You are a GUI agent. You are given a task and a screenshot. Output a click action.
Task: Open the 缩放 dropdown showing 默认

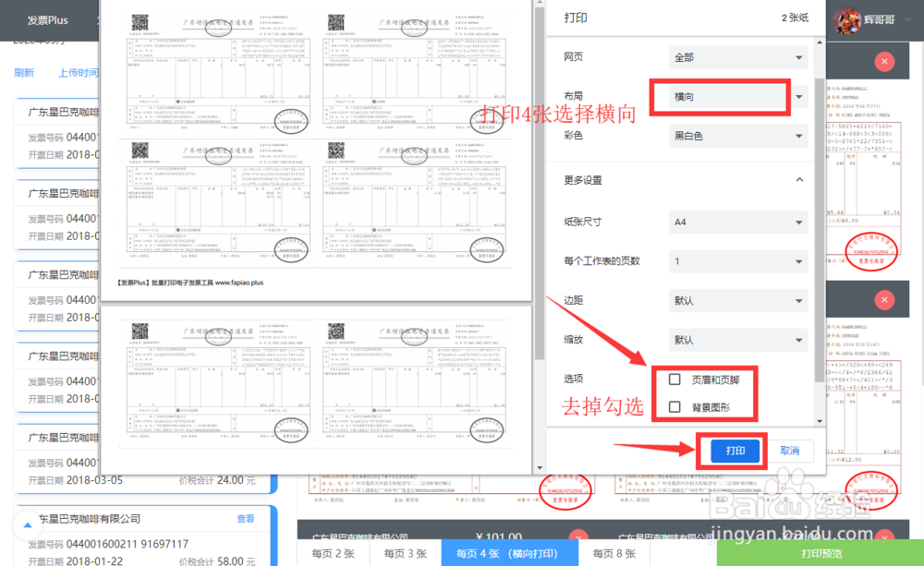click(x=737, y=340)
